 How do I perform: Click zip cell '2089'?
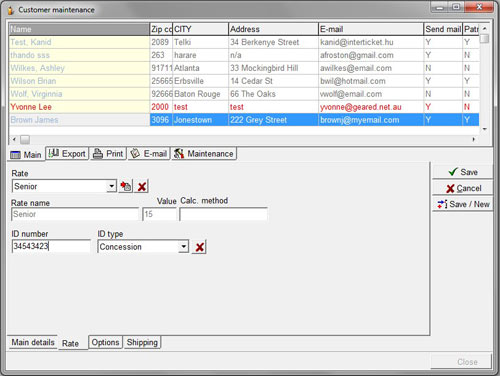click(x=161, y=42)
